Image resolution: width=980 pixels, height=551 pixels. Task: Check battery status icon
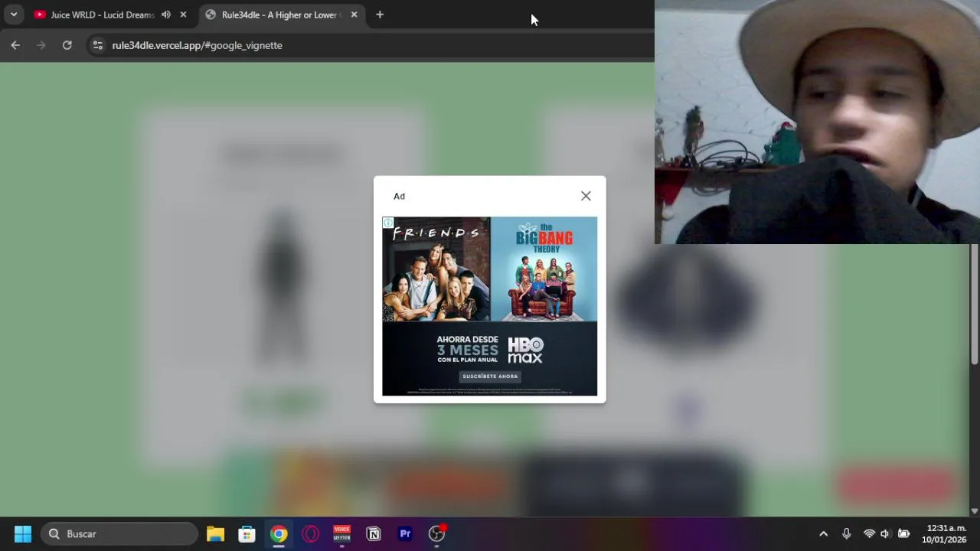click(x=903, y=533)
